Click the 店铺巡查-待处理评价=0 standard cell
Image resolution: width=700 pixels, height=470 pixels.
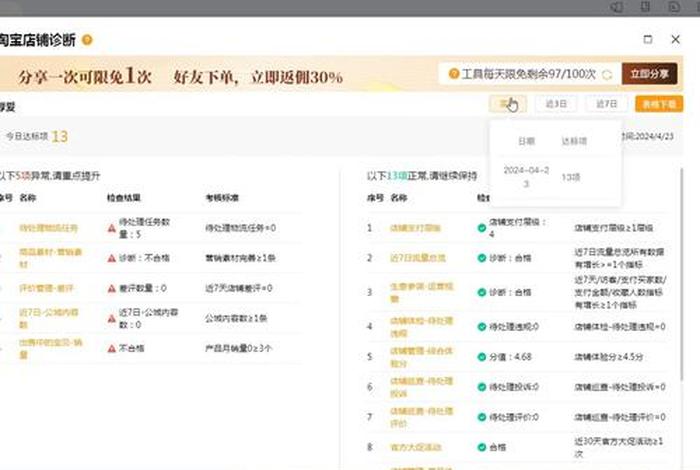(620, 417)
